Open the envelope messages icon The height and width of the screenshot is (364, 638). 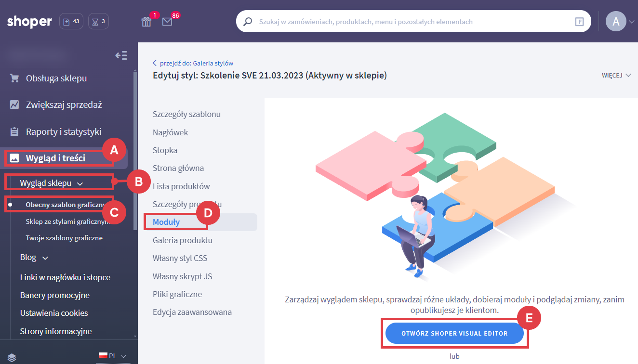(x=167, y=22)
